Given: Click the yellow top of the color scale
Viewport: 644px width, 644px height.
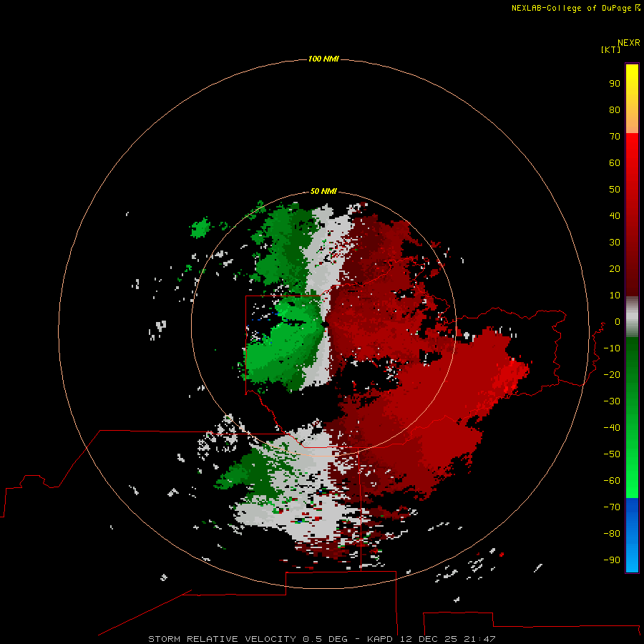Looking at the screenshot, I should tap(632, 74).
